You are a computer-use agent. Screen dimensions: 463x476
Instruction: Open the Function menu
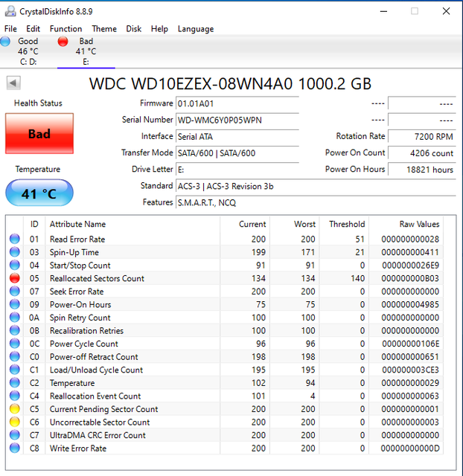pos(66,29)
